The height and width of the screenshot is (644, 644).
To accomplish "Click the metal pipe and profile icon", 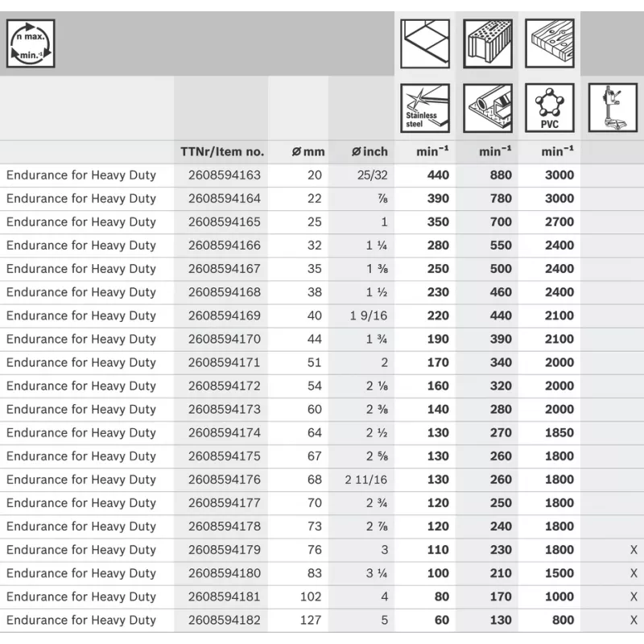I will click(x=488, y=108).
